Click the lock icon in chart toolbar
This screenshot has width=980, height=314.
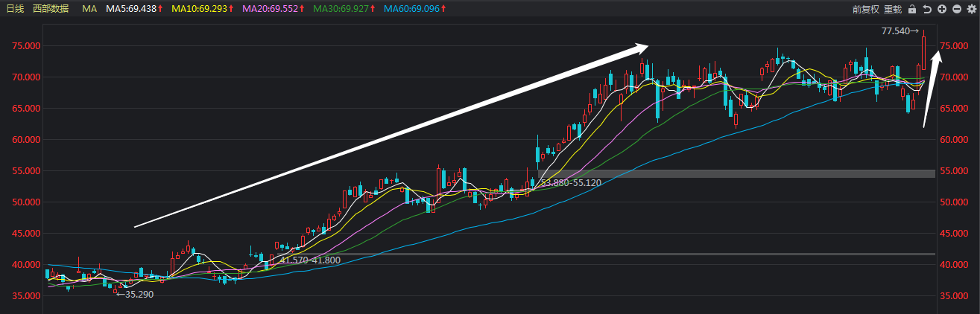913,10
